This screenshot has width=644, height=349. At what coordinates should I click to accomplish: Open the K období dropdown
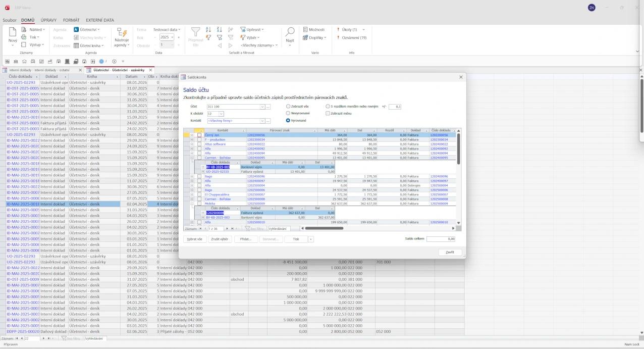221,114
